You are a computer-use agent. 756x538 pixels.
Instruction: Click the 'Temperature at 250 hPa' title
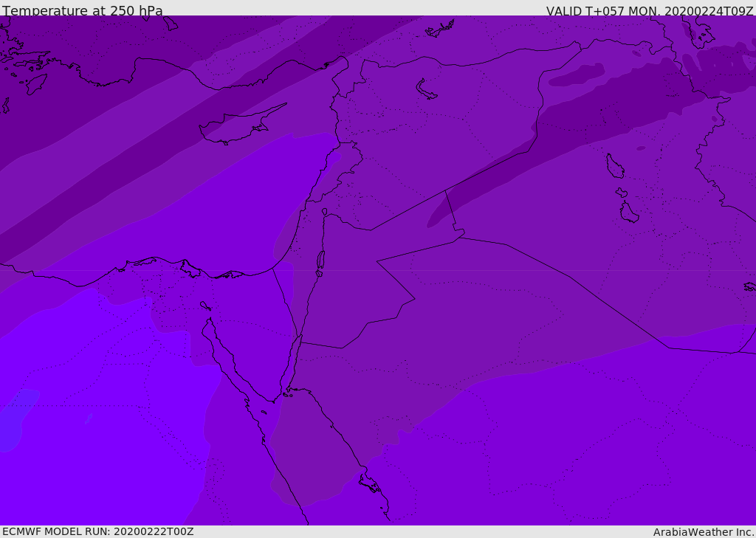pyautogui.click(x=83, y=11)
